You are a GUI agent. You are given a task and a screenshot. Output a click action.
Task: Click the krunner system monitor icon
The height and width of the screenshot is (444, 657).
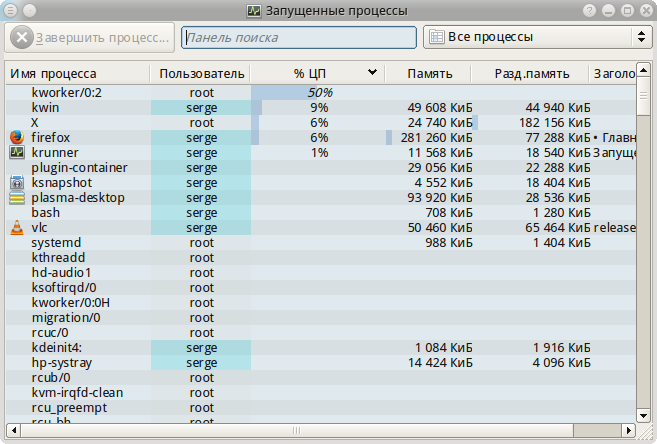[x=17, y=152]
